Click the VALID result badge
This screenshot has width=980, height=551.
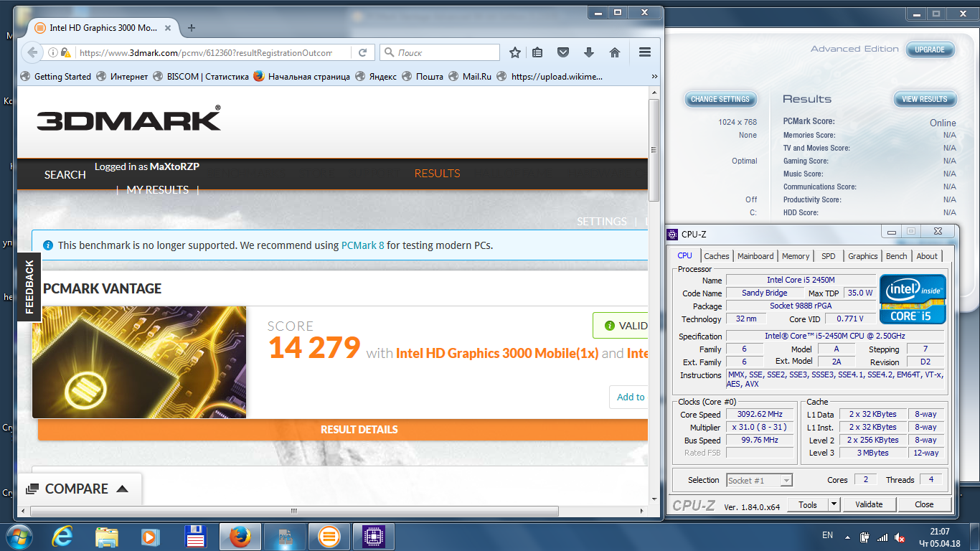[621, 326]
